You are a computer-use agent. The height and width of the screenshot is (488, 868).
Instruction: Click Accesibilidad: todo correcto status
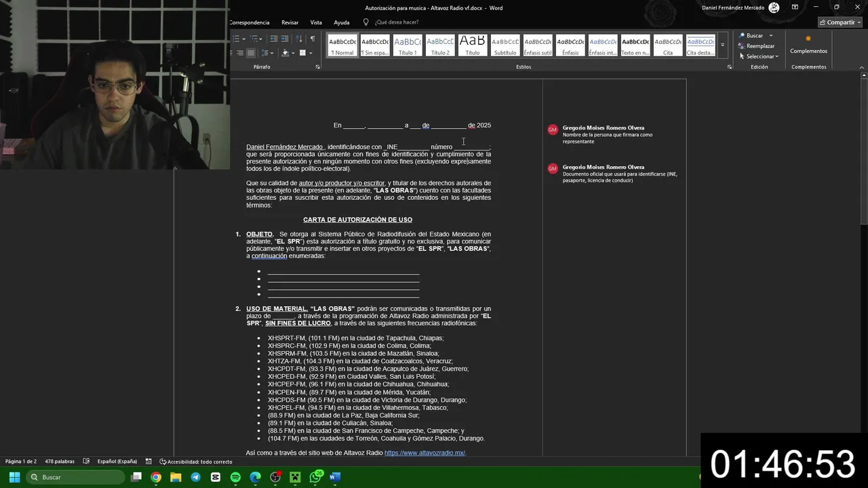[x=196, y=462]
